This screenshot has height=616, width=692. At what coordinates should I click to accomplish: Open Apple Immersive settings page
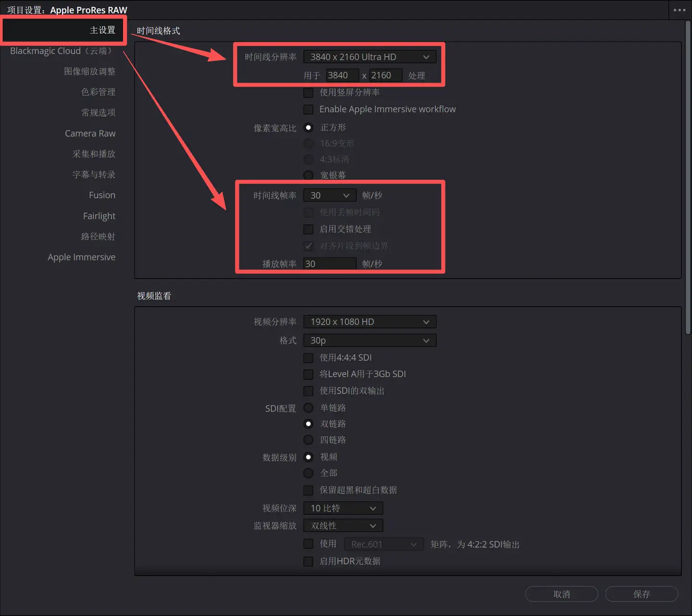81,258
